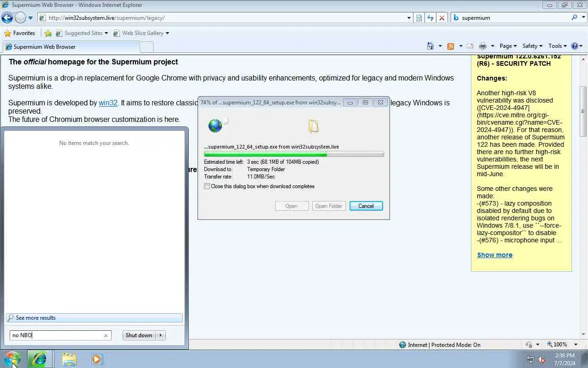The height and width of the screenshot is (368, 588).
Task: Expand the zoom level dropdown arrow
Action: 576,345
